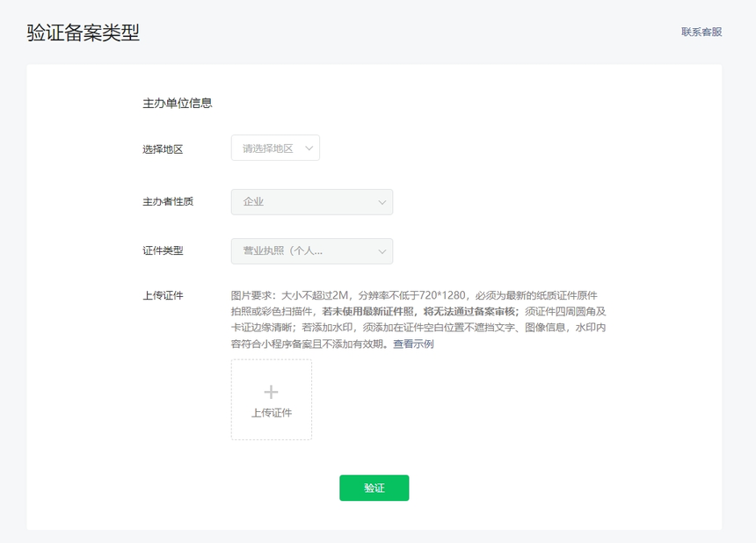756x543 pixels.
Task: Click the chevron arrow beside 营业执照
Action: pos(382,251)
